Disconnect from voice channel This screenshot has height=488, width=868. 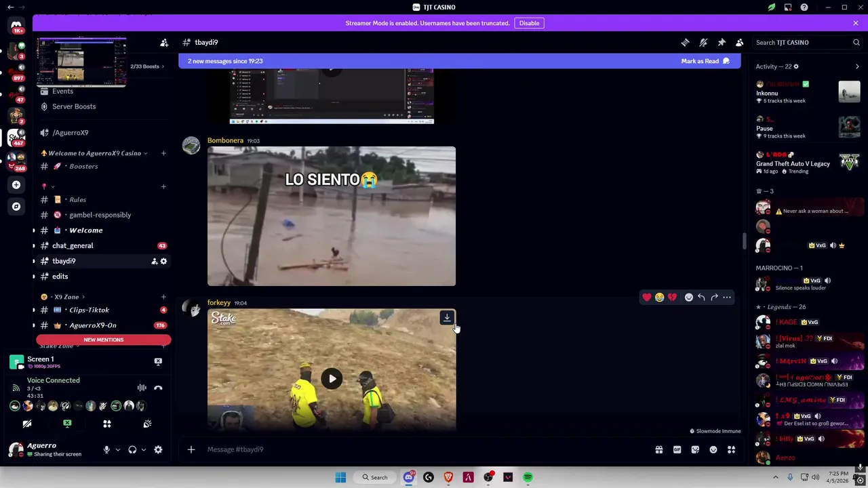[x=158, y=388]
